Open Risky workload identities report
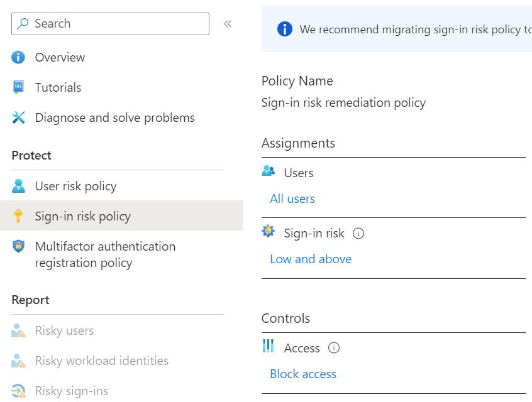 click(101, 361)
